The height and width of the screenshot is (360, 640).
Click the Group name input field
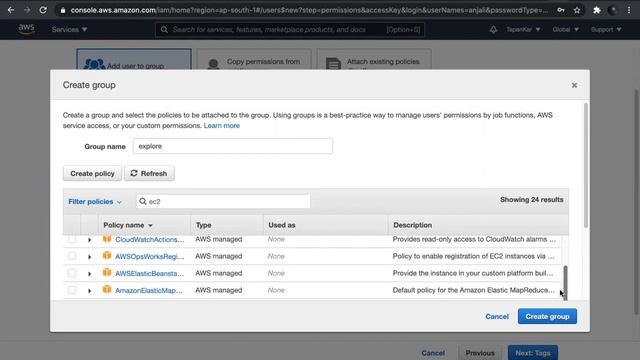233,146
